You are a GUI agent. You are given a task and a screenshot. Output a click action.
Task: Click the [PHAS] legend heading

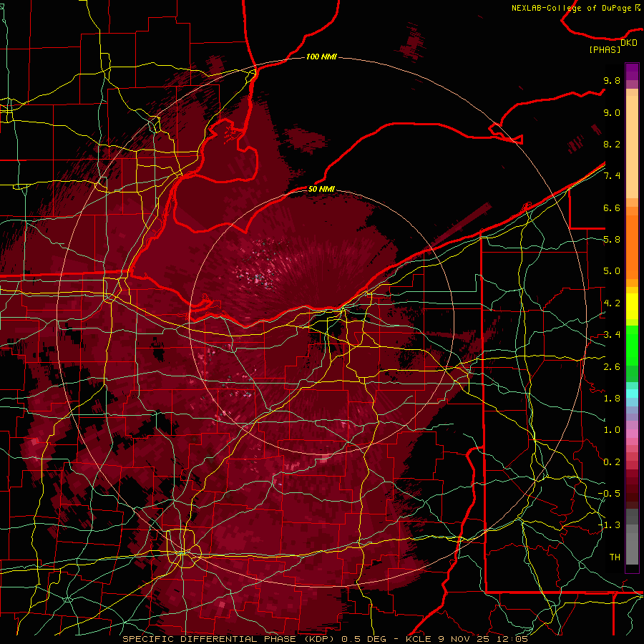click(x=605, y=49)
